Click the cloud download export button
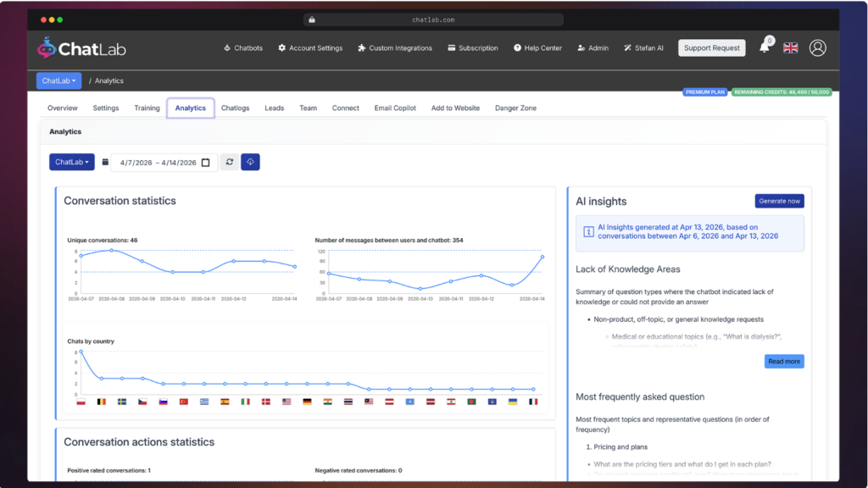Screen dimensions: 868x488 250,162
